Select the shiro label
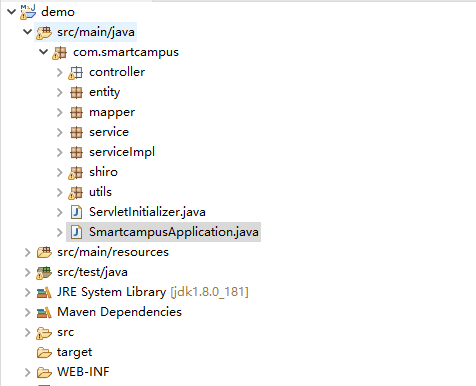The height and width of the screenshot is (386, 476). click(x=103, y=172)
